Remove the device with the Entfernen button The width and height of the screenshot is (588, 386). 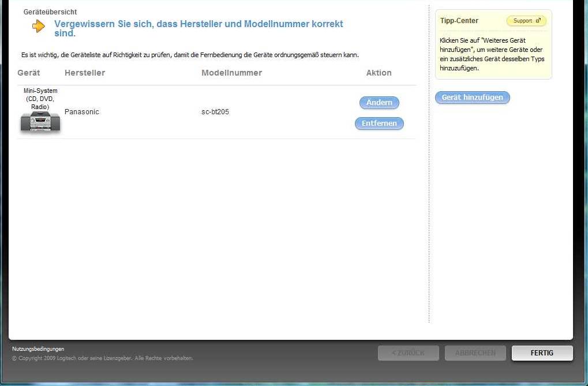[x=379, y=123]
